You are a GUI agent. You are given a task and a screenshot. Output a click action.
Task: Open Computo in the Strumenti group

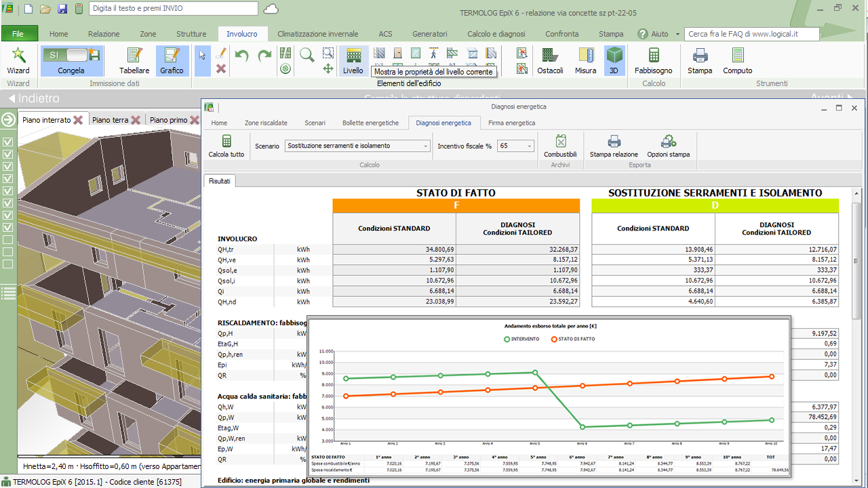[x=737, y=60]
